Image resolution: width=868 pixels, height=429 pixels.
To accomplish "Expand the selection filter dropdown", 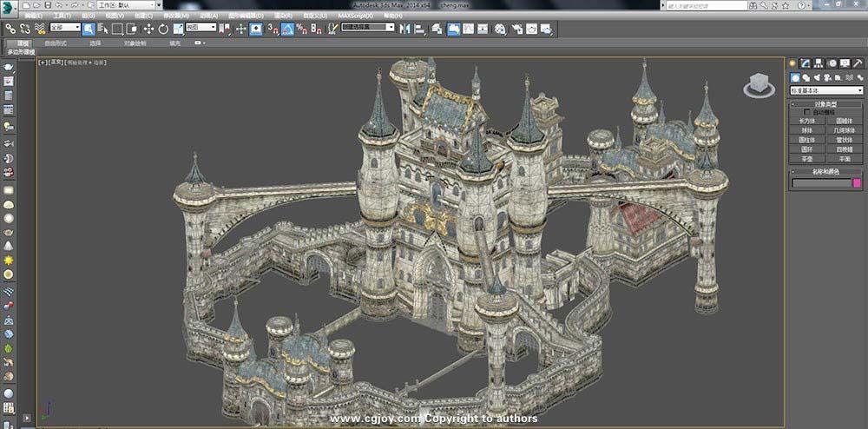I will (65, 28).
